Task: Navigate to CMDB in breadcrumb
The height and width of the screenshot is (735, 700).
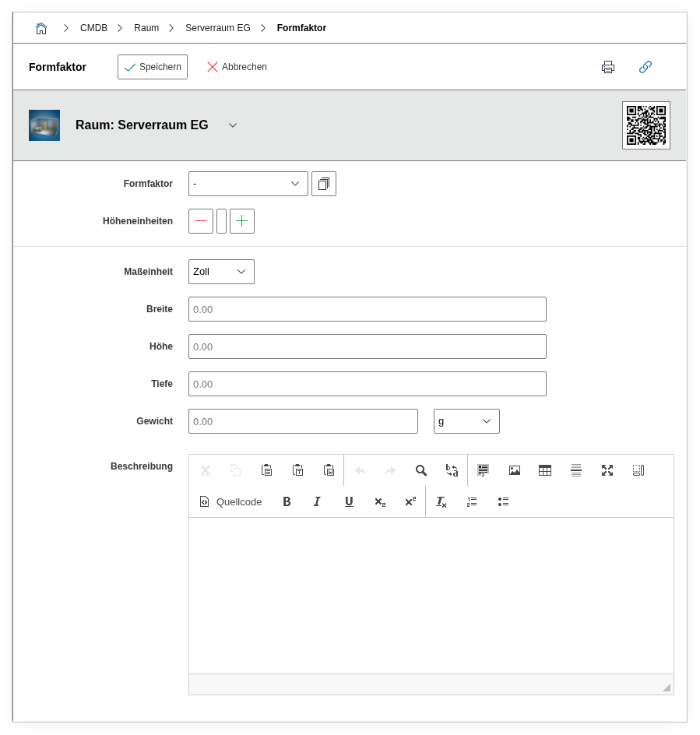Action: tap(93, 28)
